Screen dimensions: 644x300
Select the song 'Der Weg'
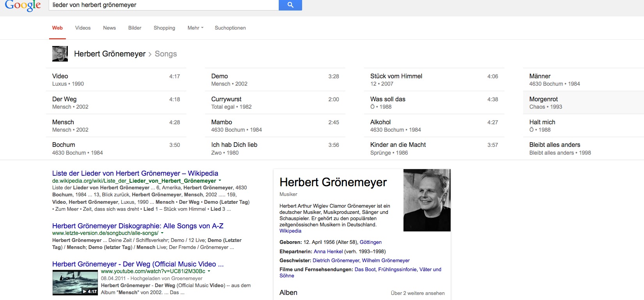tap(116, 102)
